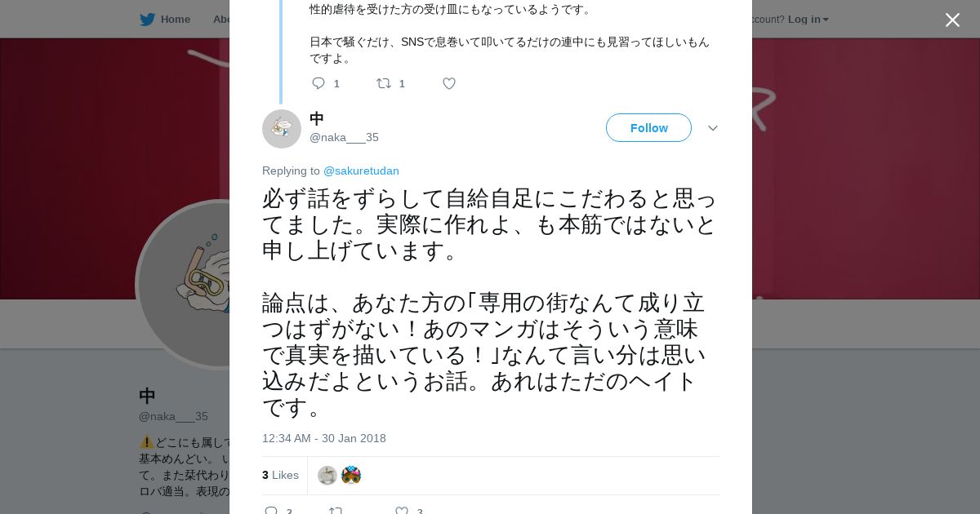Screen dimensions: 980x514
Task: Like the main tweet heart icon
Action: click(x=402, y=511)
